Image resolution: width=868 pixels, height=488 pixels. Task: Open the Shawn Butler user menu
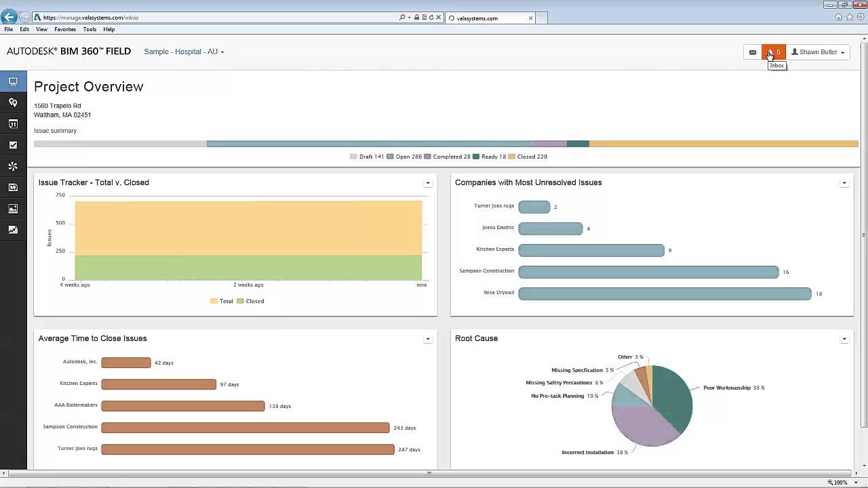pyautogui.click(x=818, y=52)
